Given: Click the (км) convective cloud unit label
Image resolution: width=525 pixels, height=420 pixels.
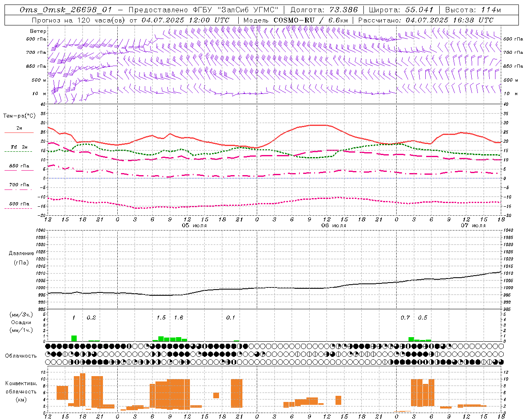Looking at the screenshot, I should [21, 399].
